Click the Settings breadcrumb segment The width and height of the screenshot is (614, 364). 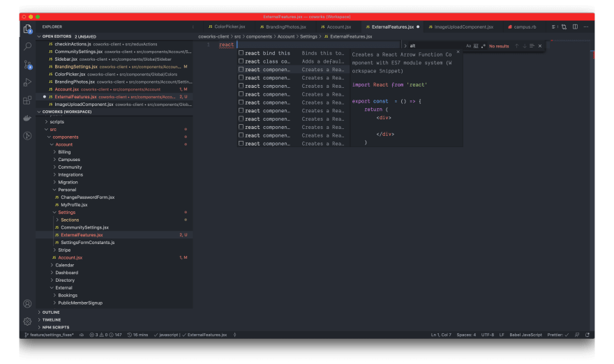(x=308, y=36)
